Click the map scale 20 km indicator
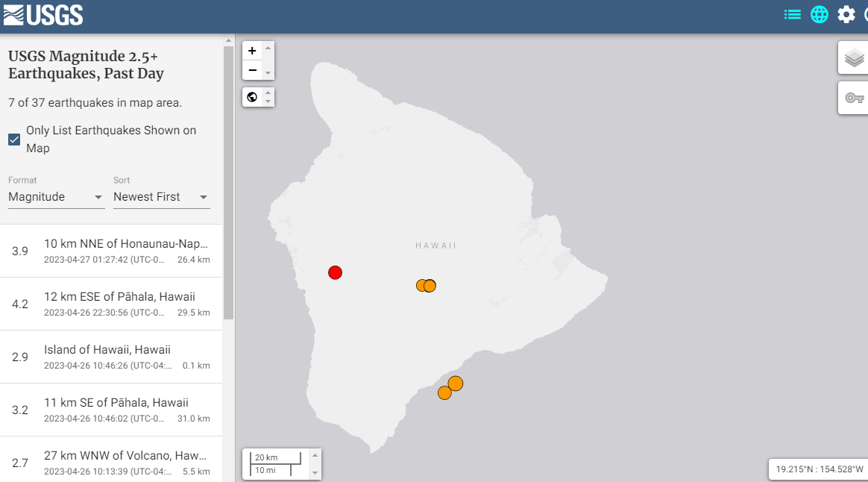Image resolution: width=868 pixels, height=482 pixels. 275,457
